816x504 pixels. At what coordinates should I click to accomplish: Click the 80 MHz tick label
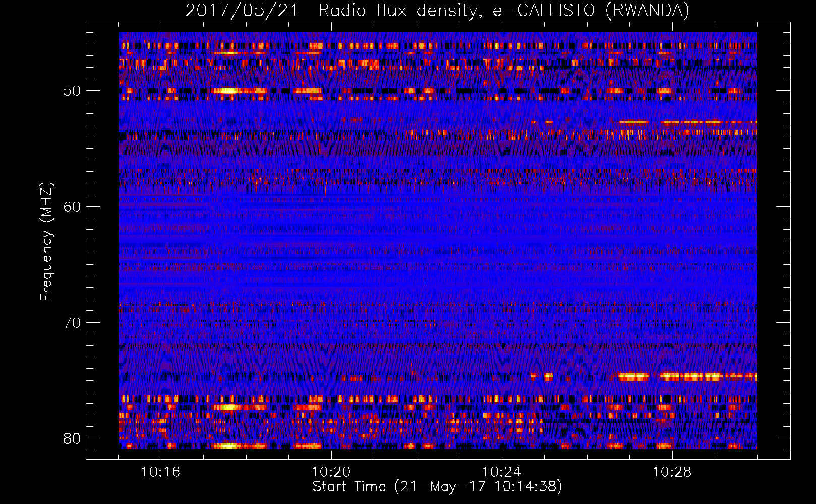(x=72, y=439)
